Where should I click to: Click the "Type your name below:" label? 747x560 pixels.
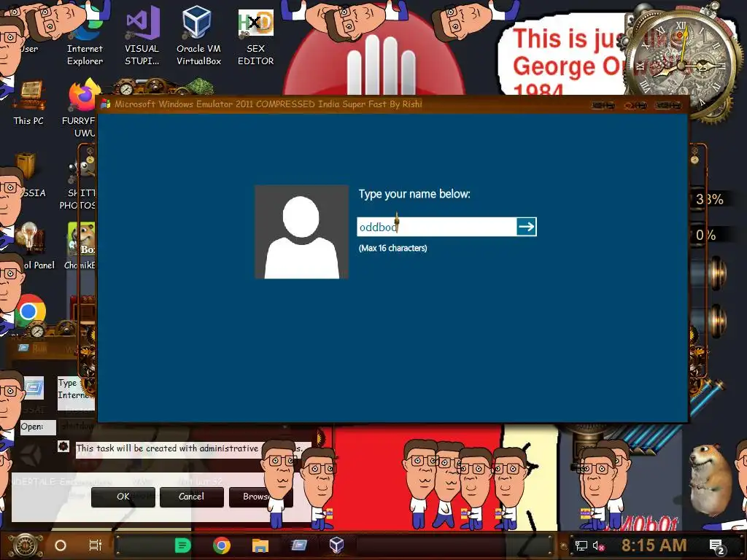point(414,194)
